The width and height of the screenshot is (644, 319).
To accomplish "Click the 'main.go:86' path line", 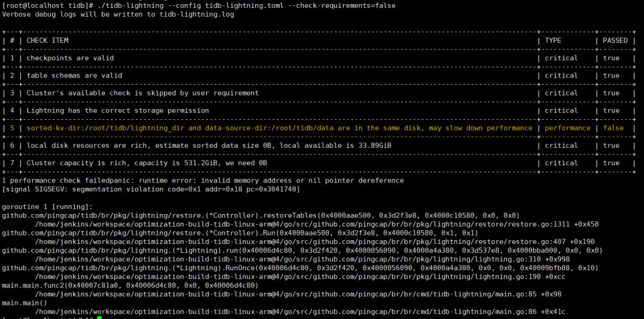I will click(x=300, y=312).
